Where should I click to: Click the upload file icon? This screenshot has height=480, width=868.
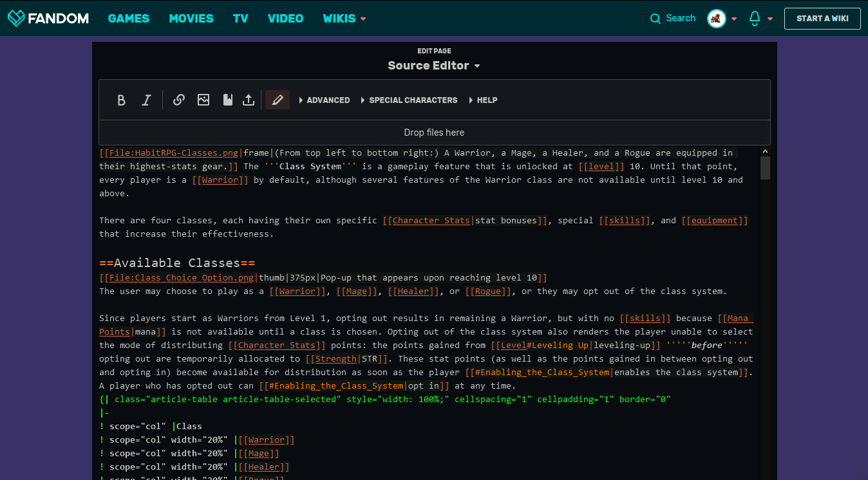(249, 100)
